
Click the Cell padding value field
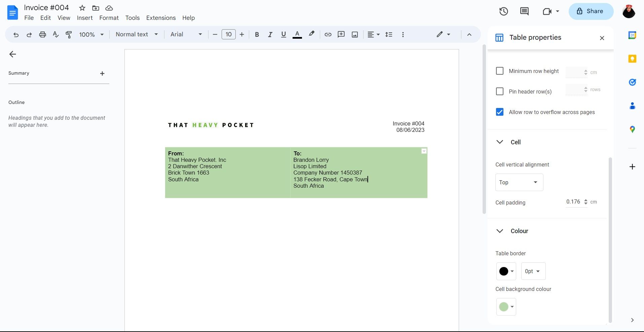573,202
